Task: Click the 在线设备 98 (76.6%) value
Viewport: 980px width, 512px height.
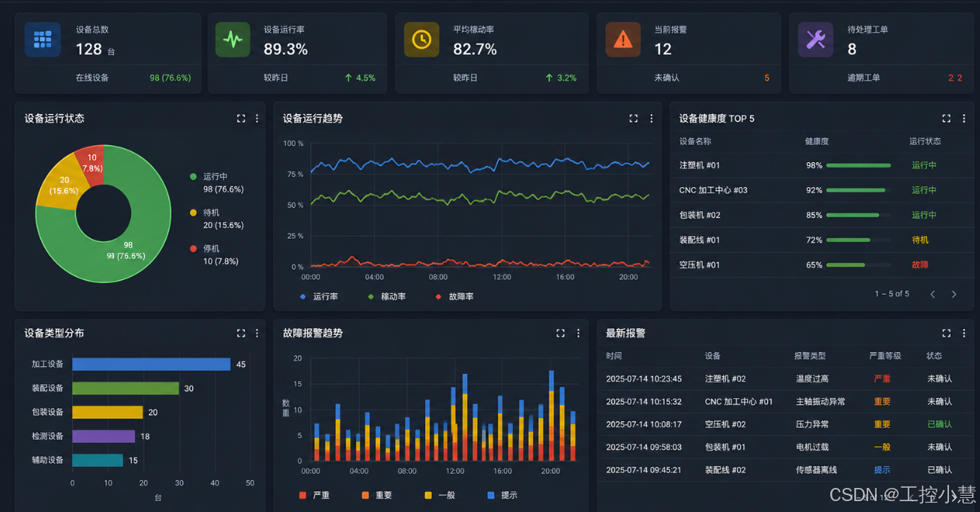Action: (170, 78)
